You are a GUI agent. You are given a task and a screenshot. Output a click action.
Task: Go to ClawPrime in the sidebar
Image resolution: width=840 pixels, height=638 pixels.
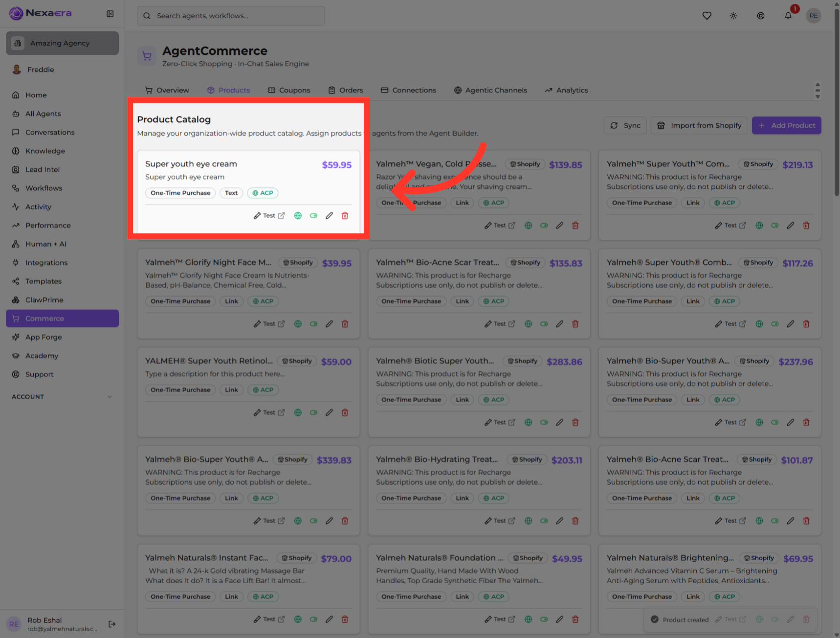pyautogui.click(x=62, y=300)
